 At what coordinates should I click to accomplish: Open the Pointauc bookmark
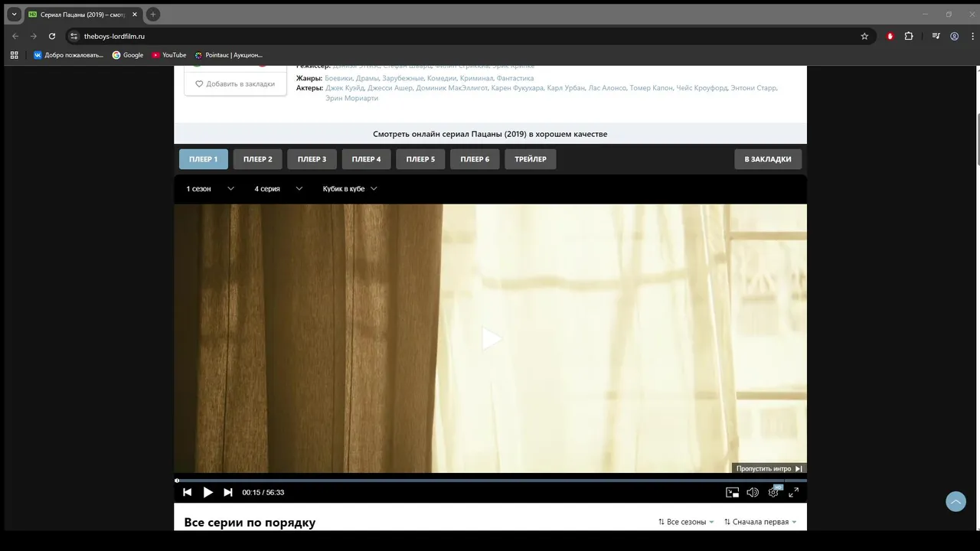point(228,55)
